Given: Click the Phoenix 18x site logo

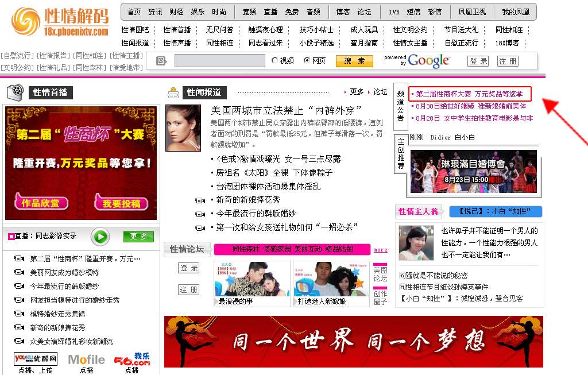Looking at the screenshot, I should (x=60, y=21).
